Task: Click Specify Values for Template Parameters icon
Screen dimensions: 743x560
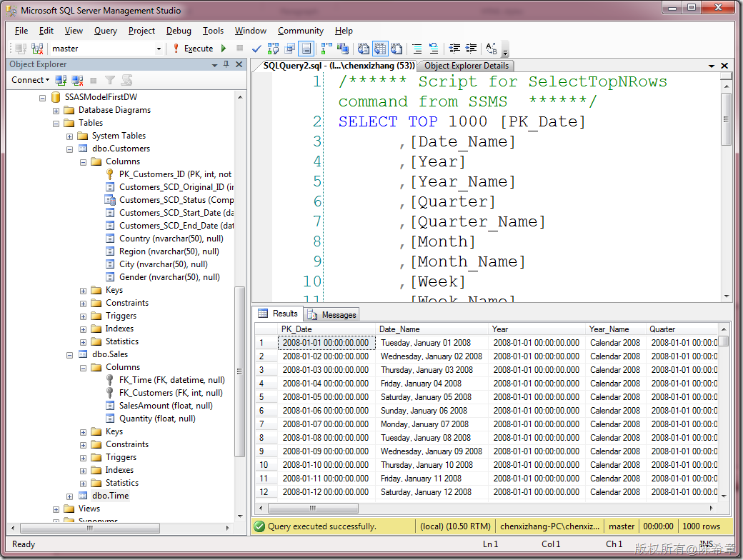Action: 492,49
